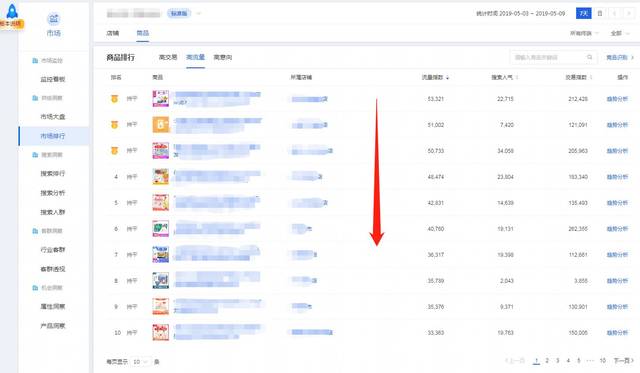Image resolution: width=640 pixels, height=373 pixels.
Task: Go to page 2 in pagination
Action: point(547,361)
